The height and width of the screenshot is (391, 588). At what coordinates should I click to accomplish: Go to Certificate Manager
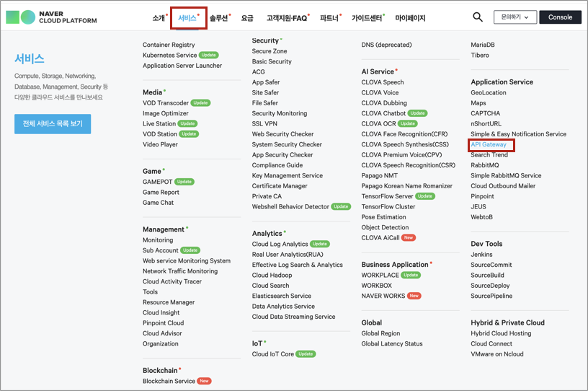pos(280,186)
